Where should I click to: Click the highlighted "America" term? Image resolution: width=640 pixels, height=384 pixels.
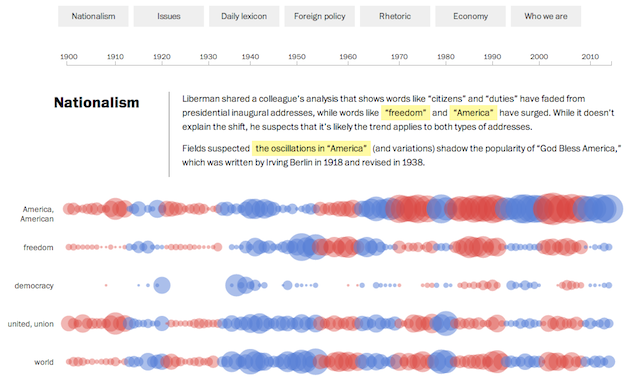tap(473, 113)
